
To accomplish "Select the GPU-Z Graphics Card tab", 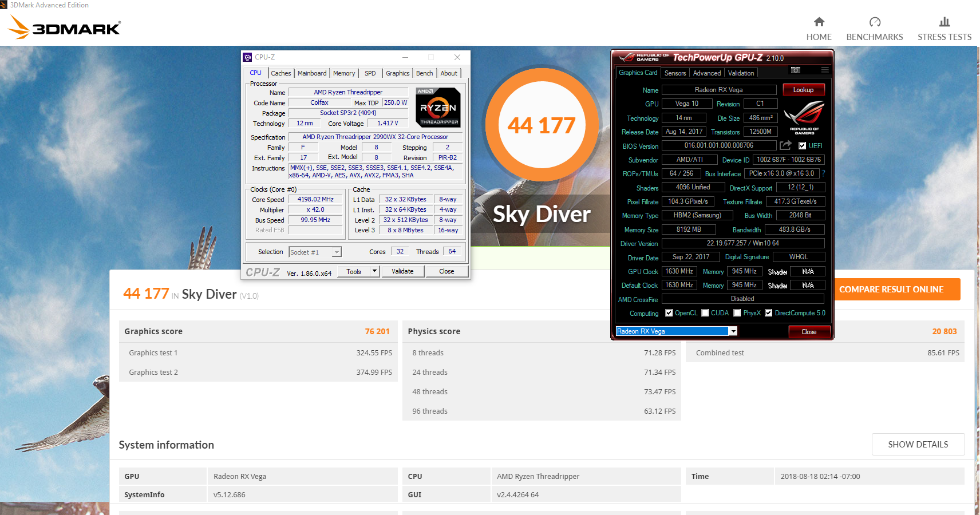I will (638, 73).
